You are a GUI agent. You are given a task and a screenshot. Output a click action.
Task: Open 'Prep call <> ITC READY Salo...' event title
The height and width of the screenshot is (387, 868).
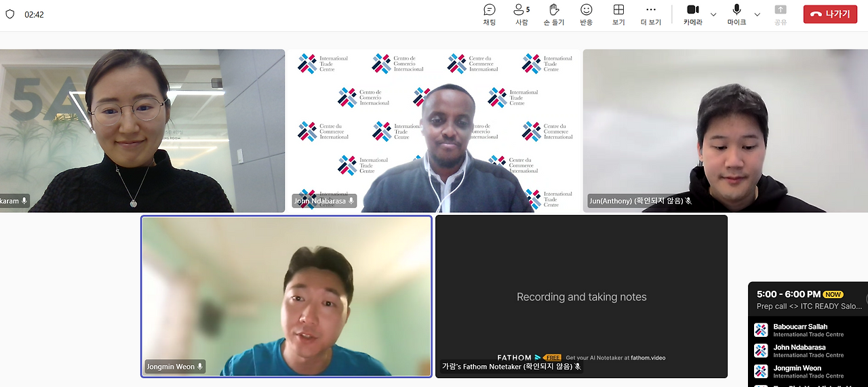[x=810, y=306]
